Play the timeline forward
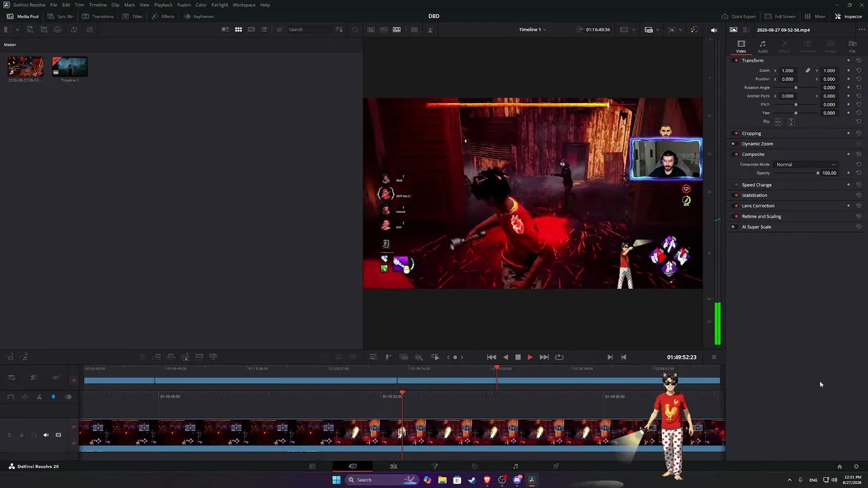 pos(530,357)
